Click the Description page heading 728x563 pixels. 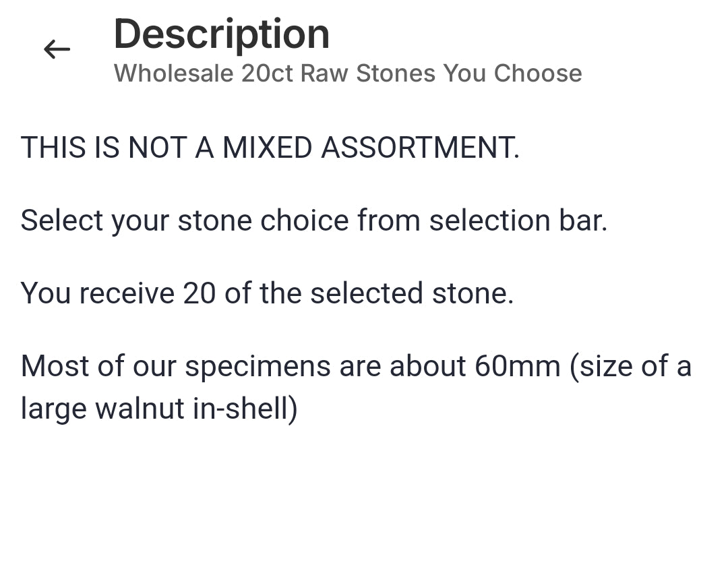tap(221, 34)
